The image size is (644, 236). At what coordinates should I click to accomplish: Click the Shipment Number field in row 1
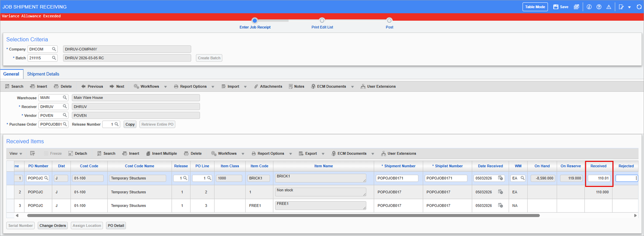coord(397,178)
